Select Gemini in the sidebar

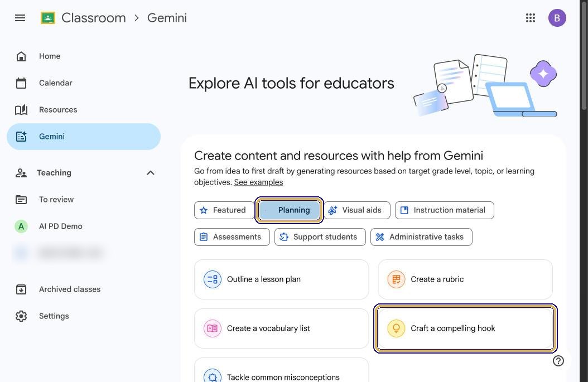click(x=84, y=137)
